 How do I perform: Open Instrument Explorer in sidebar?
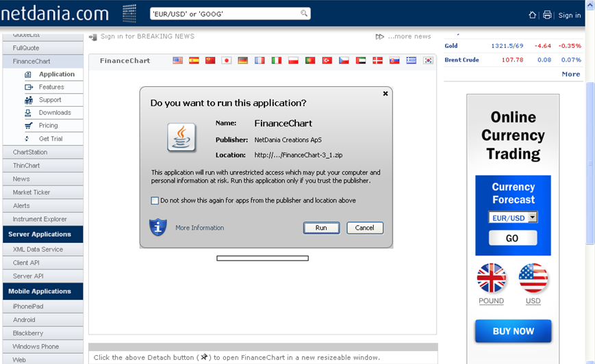point(43,219)
